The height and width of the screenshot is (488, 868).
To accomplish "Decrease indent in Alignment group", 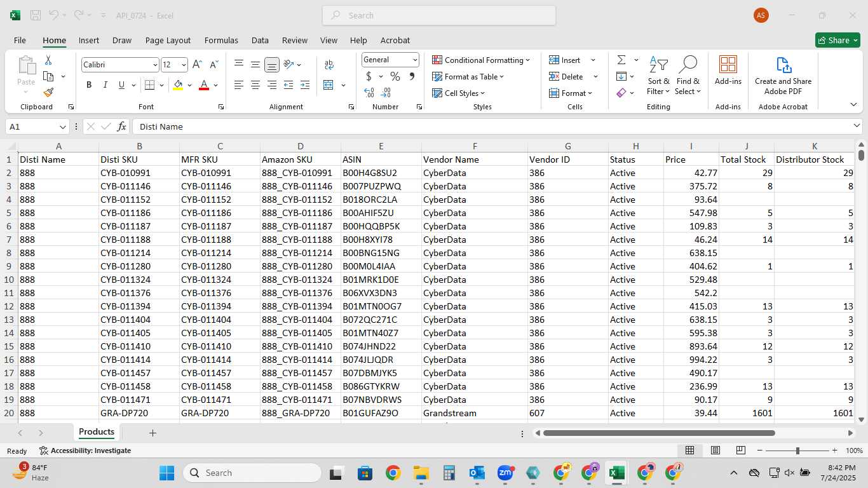I will [x=288, y=85].
